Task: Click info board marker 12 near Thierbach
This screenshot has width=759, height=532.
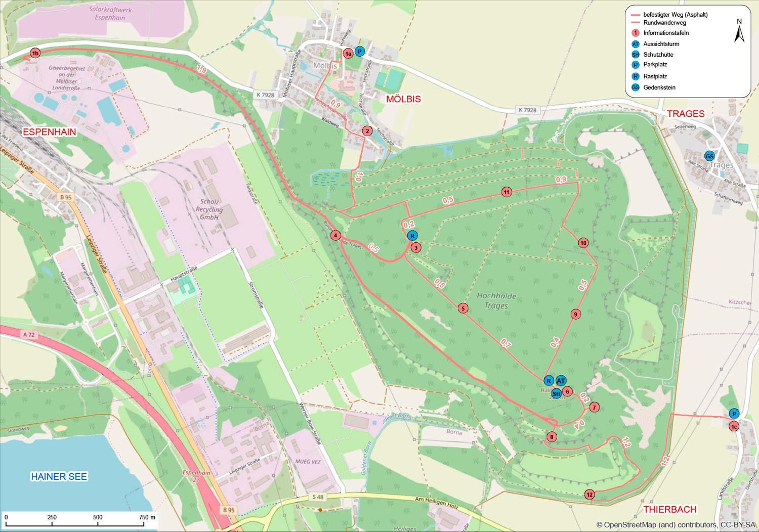Action: pos(589,495)
